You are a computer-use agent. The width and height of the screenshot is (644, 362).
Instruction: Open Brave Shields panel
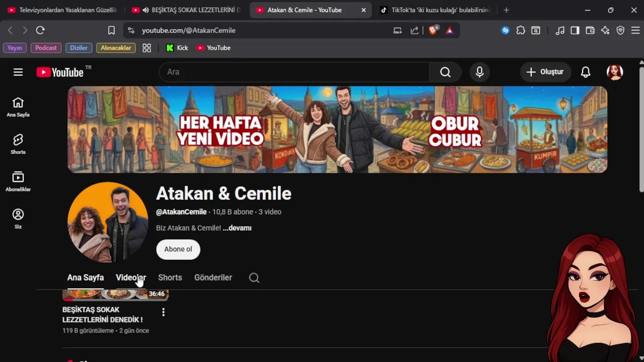[433, 30]
